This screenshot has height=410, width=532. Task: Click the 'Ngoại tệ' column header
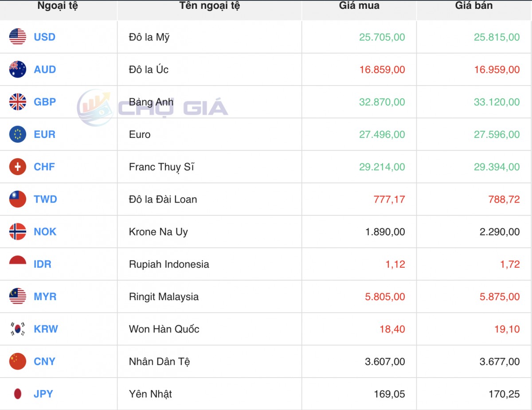(x=58, y=6)
